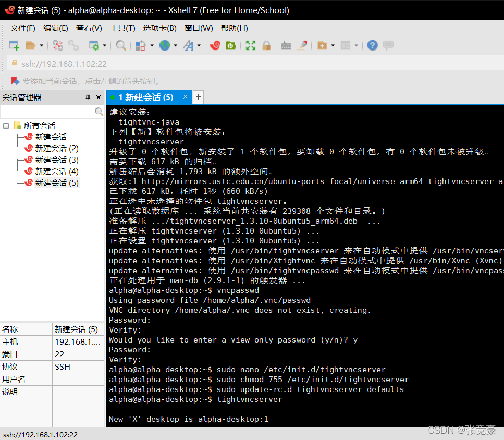Viewport: 504px width, 440px height.
Task: Select session 新建会话 (2)
Action: pyautogui.click(x=57, y=149)
